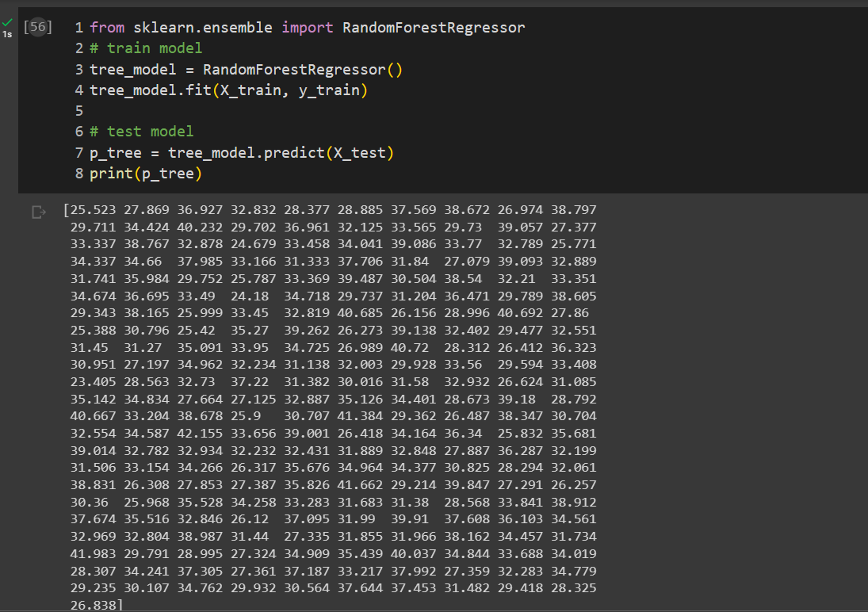Click the output value 41.384
868x612 pixels.
(x=360, y=416)
